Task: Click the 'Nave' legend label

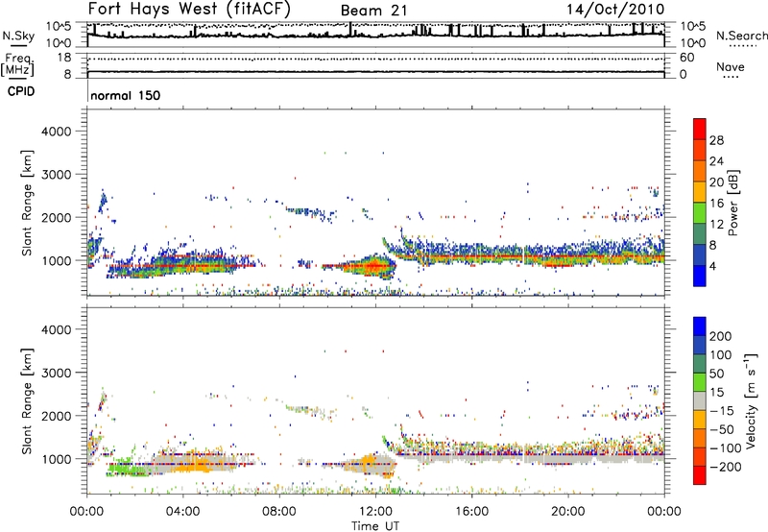Action: point(731,66)
